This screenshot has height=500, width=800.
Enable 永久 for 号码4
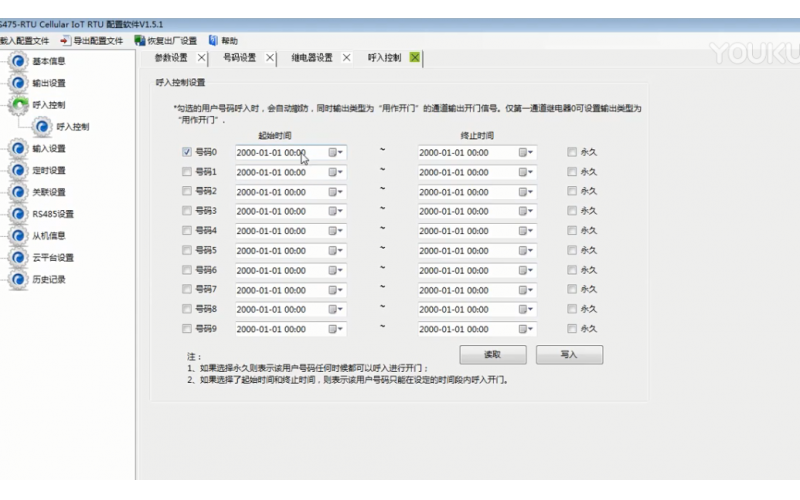tap(572, 231)
